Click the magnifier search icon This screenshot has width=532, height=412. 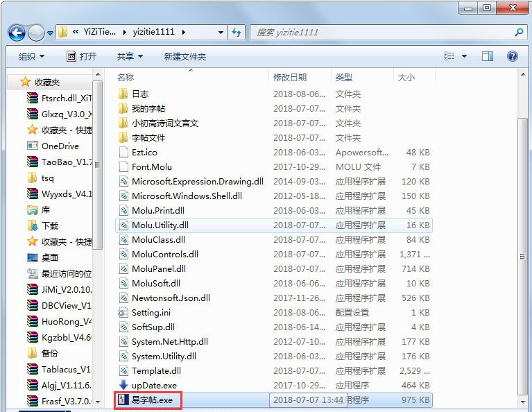[518, 33]
